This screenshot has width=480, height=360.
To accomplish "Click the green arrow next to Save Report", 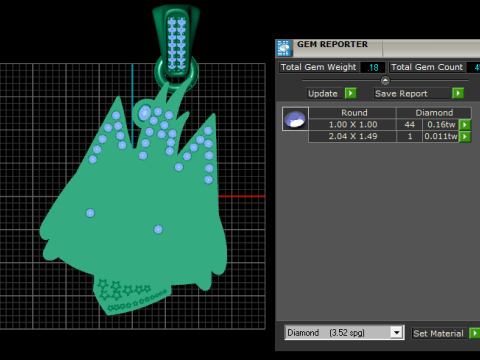I will 458,93.
